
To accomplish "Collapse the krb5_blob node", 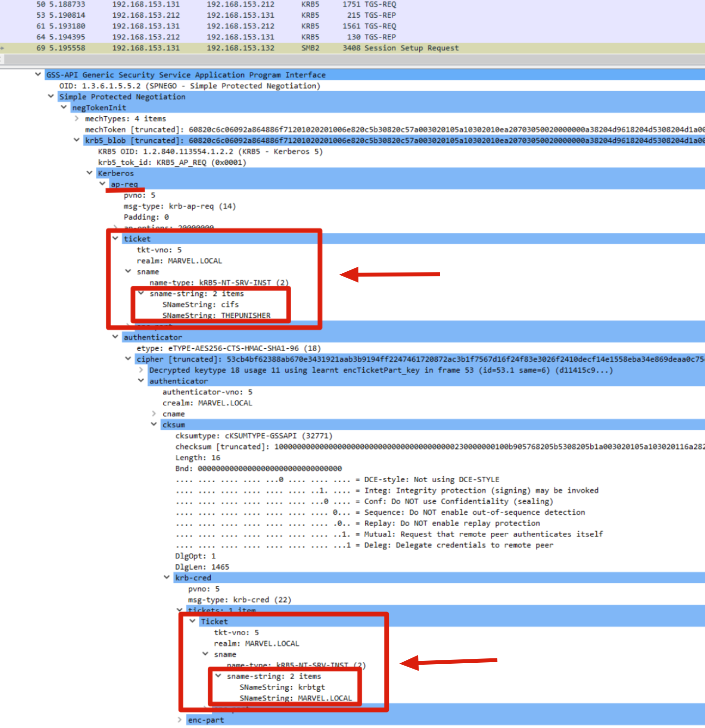I will click(x=76, y=140).
